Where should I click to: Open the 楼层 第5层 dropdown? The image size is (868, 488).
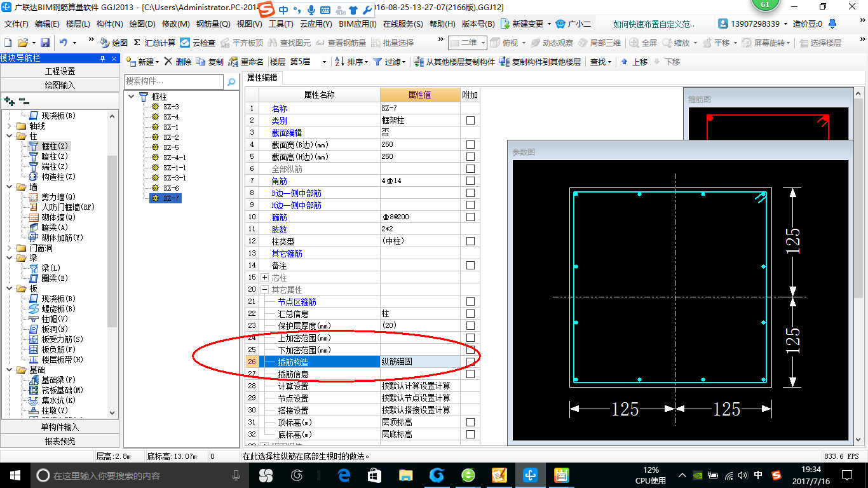324,62
